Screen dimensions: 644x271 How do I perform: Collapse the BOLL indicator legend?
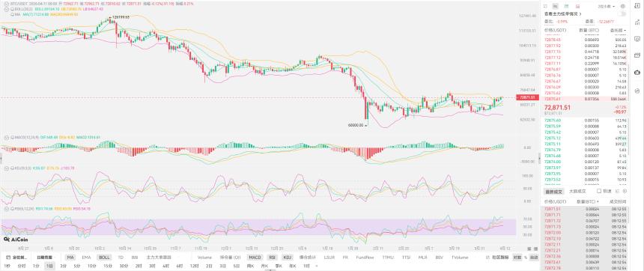[7, 9]
